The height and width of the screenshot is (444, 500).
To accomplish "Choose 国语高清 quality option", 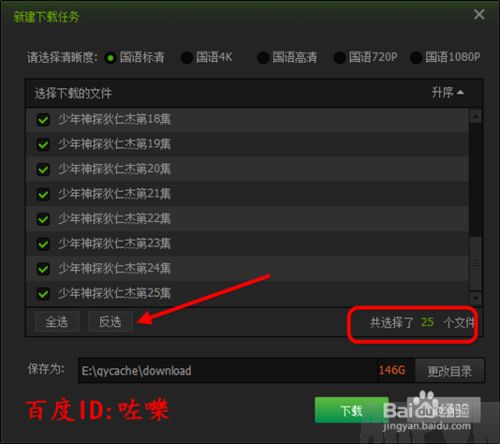I will [x=263, y=58].
